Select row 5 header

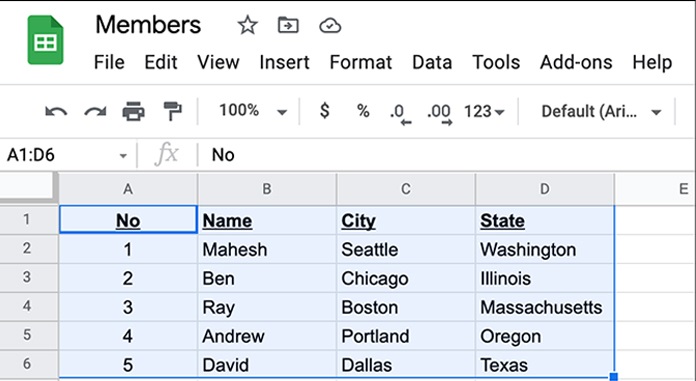28,335
